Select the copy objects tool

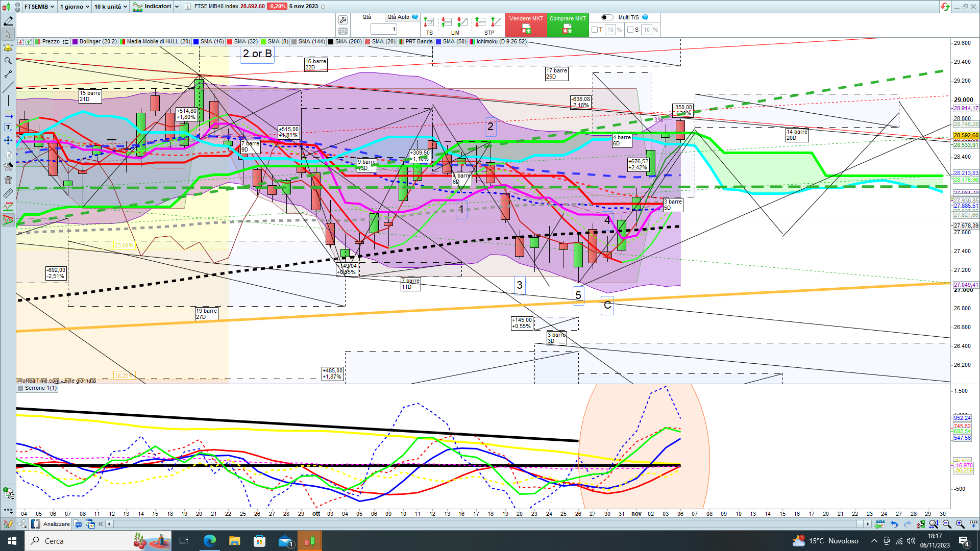tap(8, 154)
